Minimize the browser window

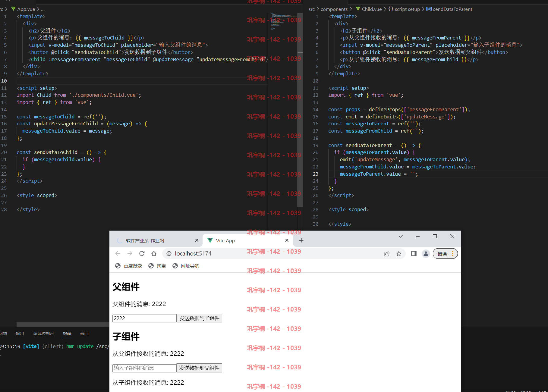coord(417,237)
